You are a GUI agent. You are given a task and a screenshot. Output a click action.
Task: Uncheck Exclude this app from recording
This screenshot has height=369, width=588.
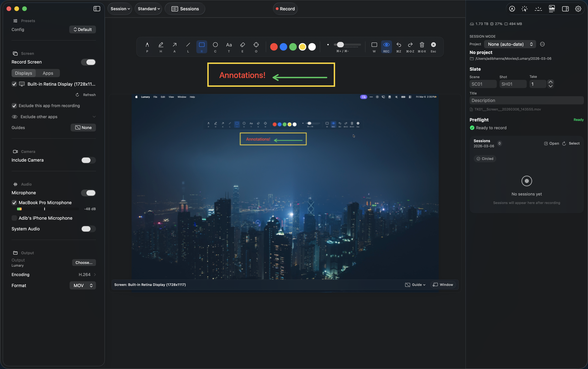(14, 106)
